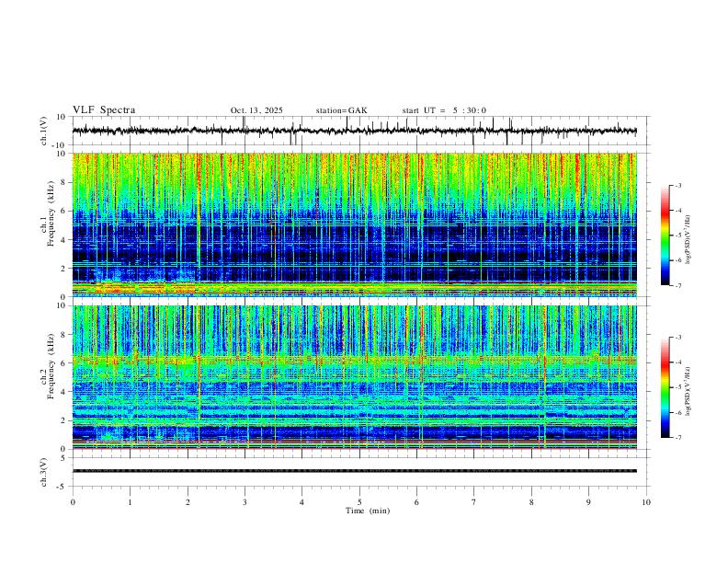Click the ch.2 spectrogram plot area
This screenshot has height=563, width=728.
[x=355, y=377]
